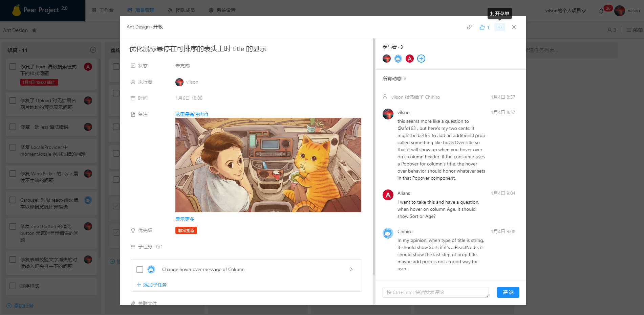This screenshot has width=644, height=315.
Task: Expand the subtask detail chevron
Action: click(351, 269)
